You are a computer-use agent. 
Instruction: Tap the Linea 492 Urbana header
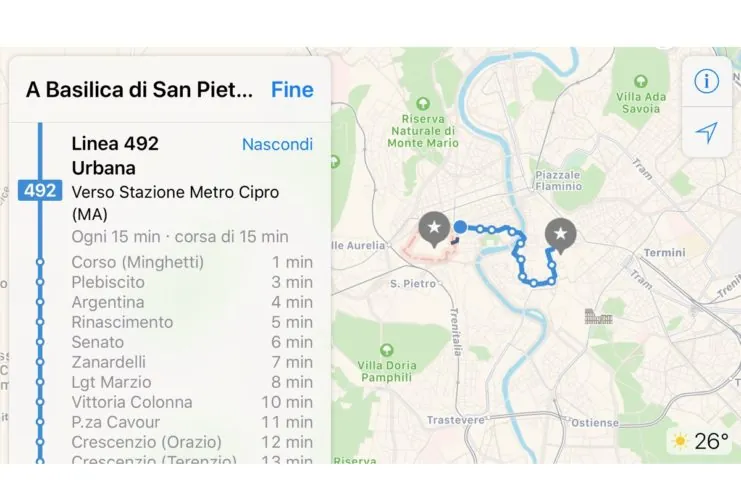(x=116, y=156)
